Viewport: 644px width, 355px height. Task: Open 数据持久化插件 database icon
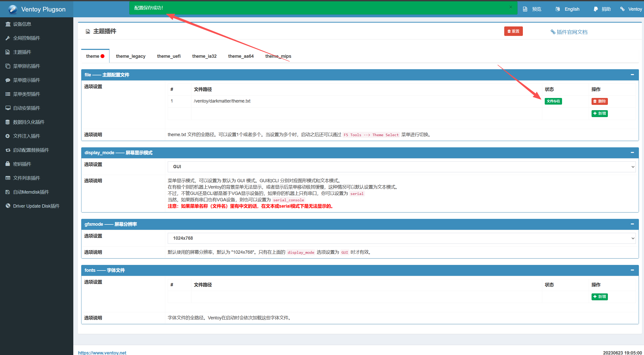click(8, 122)
